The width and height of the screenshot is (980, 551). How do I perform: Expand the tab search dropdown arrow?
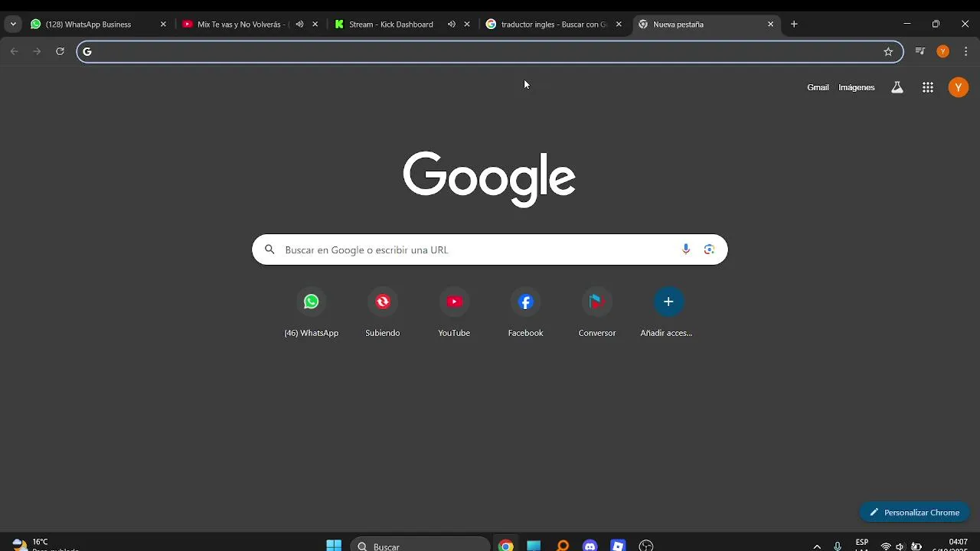pyautogui.click(x=13, y=24)
